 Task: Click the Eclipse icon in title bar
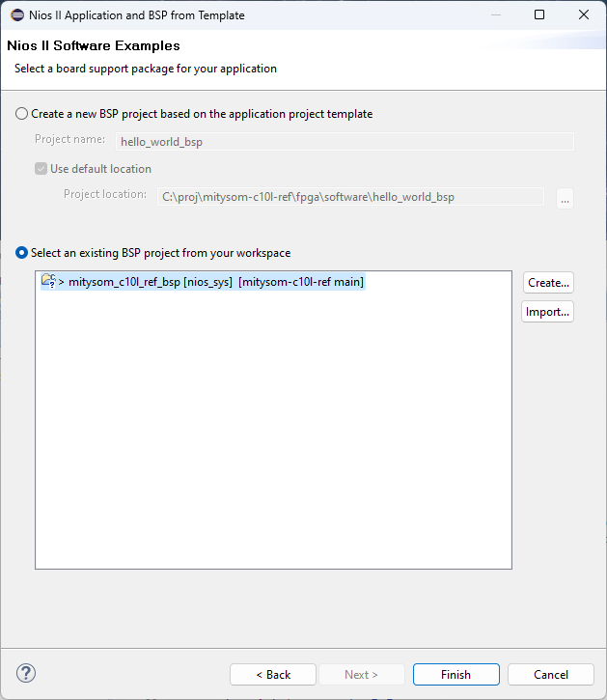(17, 15)
